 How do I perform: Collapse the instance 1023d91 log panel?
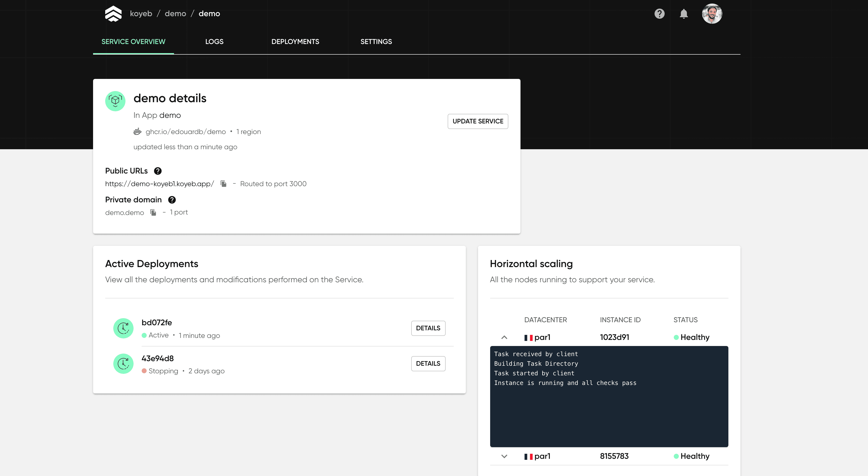(504, 337)
